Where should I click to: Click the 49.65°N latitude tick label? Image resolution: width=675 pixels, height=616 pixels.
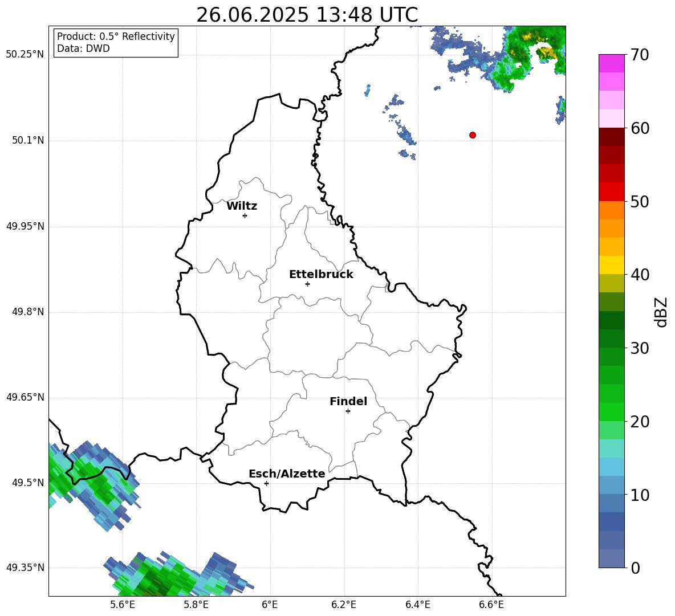pos(25,397)
